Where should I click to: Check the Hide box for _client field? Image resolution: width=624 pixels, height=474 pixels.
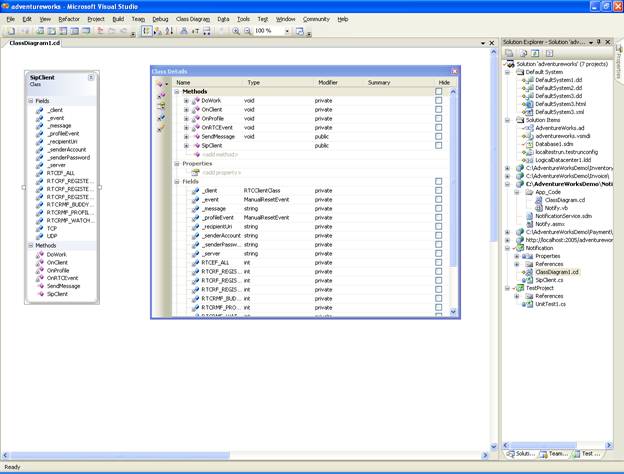[x=439, y=191]
